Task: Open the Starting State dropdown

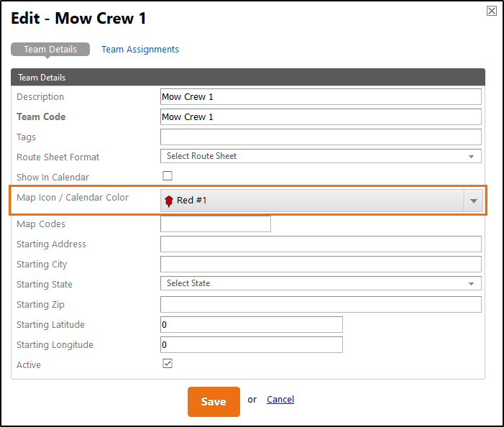Action: [x=321, y=283]
